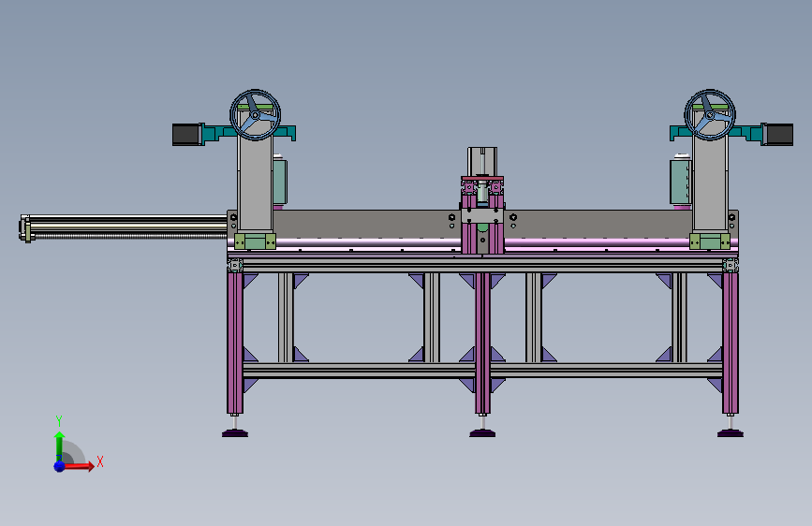Select the right purple frame leg
The height and width of the screenshot is (526, 812).
731,343
